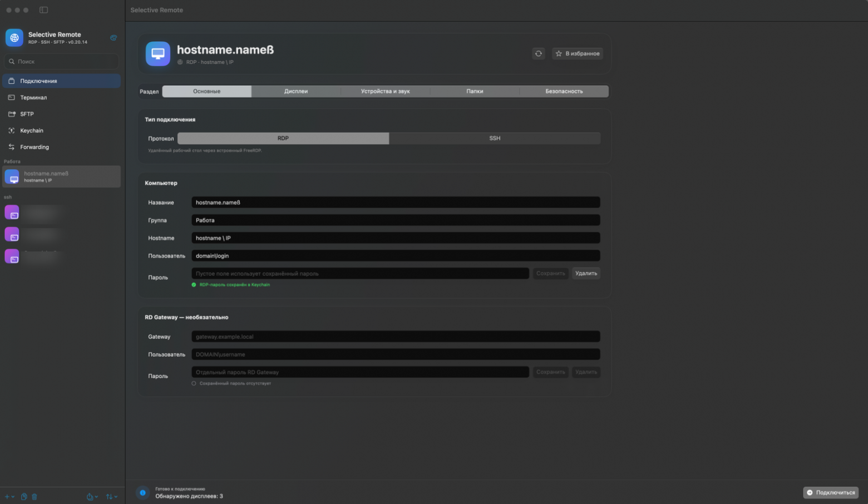Click the Подключиться button
Screen dimensions: 868x504
831,492
